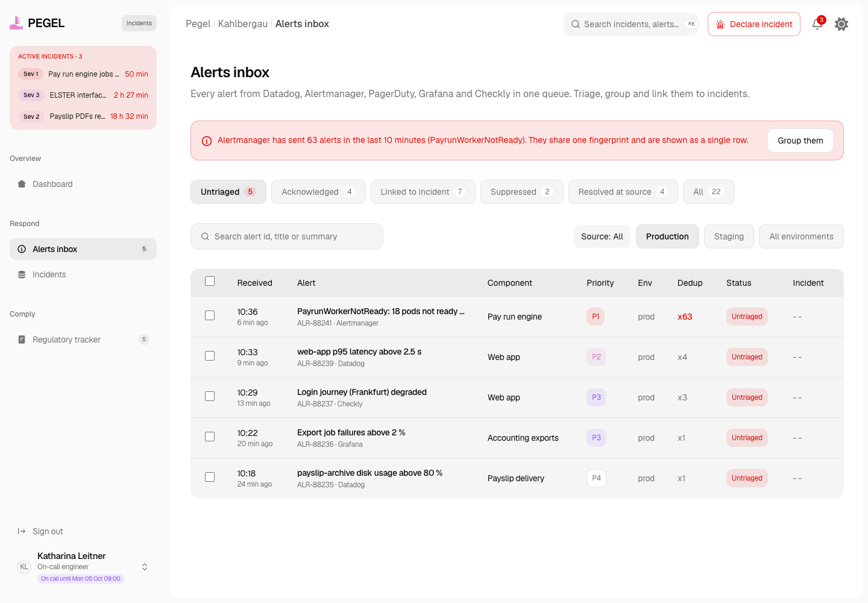Switch to the Acknowledged tab
868x603 pixels.
(318, 192)
